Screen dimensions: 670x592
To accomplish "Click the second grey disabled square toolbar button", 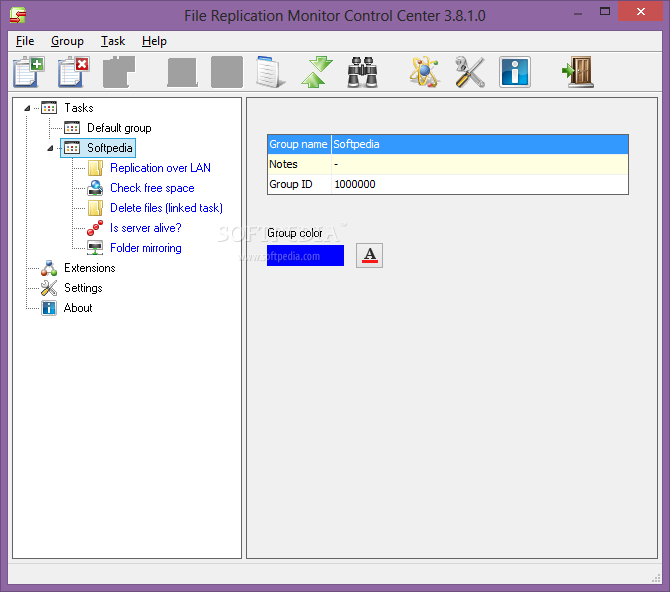I will [x=227, y=72].
